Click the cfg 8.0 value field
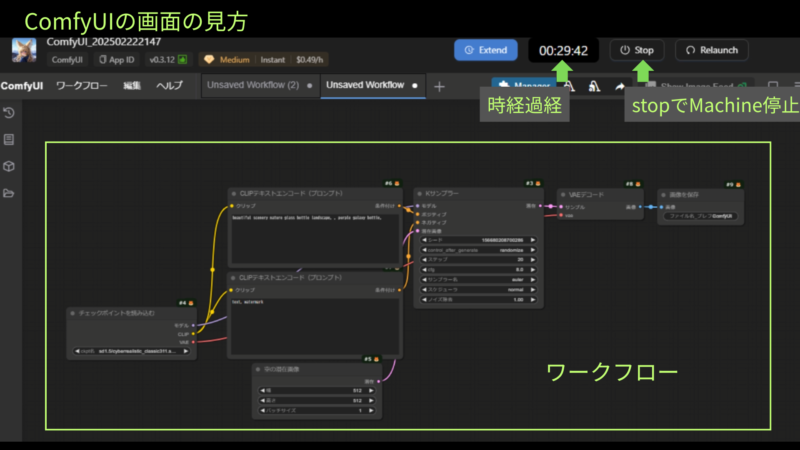800x450 pixels. coord(478,270)
